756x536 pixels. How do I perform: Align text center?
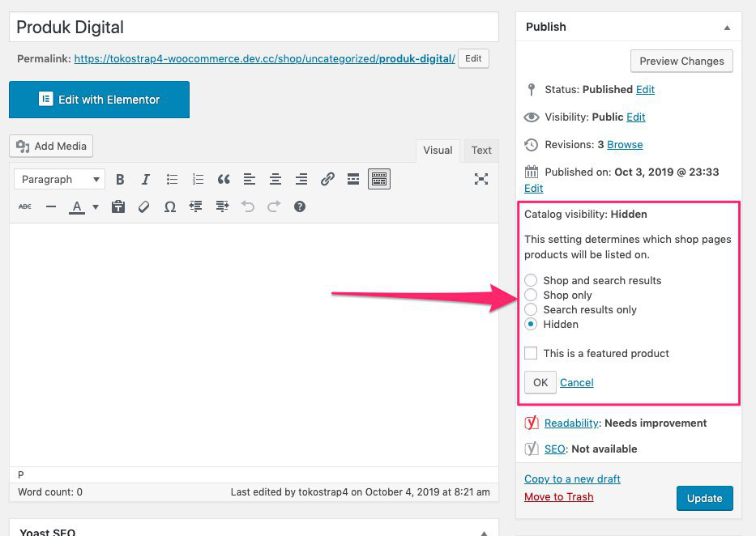click(275, 180)
